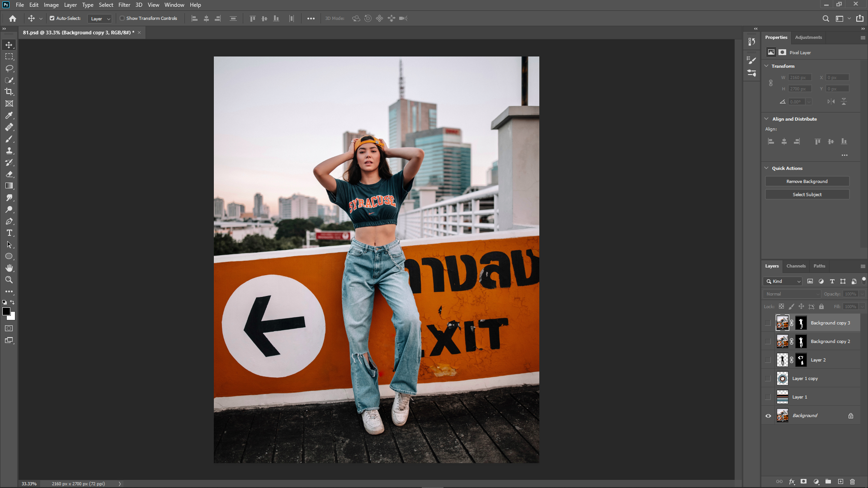Select the Lasso tool
868x488 pixels.
pyautogui.click(x=9, y=68)
